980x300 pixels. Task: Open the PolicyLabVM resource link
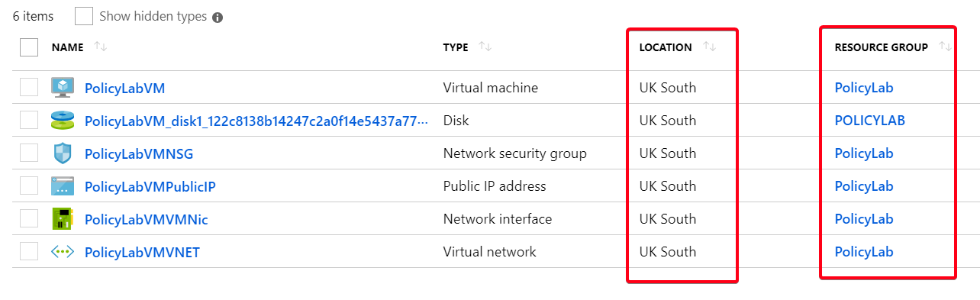(x=124, y=89)
